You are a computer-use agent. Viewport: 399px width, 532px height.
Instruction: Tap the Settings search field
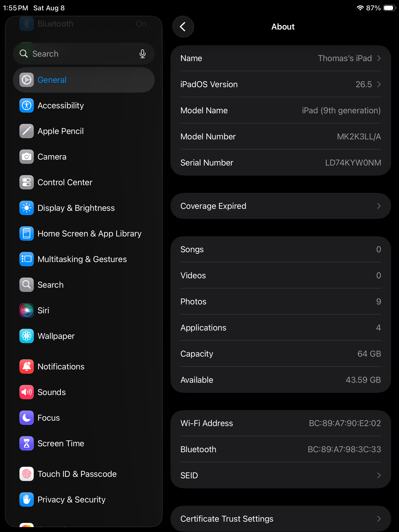pos(84,54)
